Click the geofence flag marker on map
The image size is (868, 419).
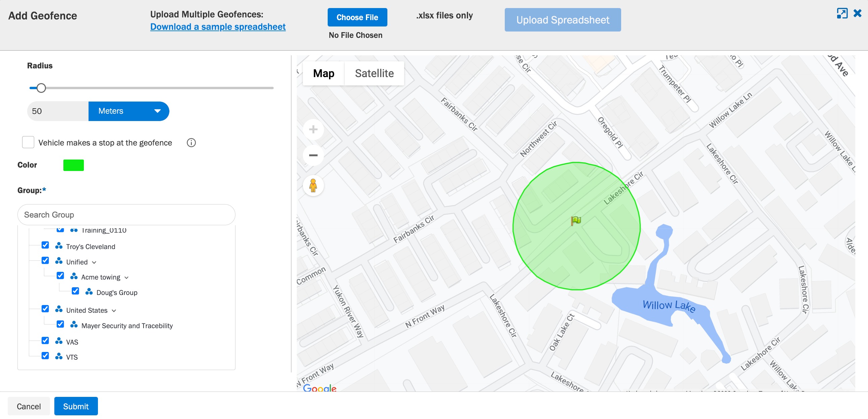pos(576,221)
